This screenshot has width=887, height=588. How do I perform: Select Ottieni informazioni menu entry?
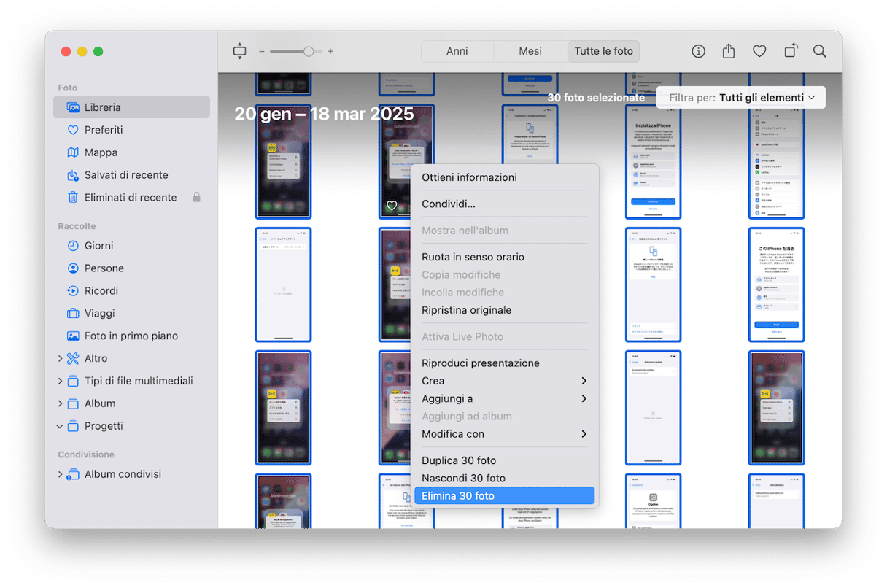pos(469,177)
